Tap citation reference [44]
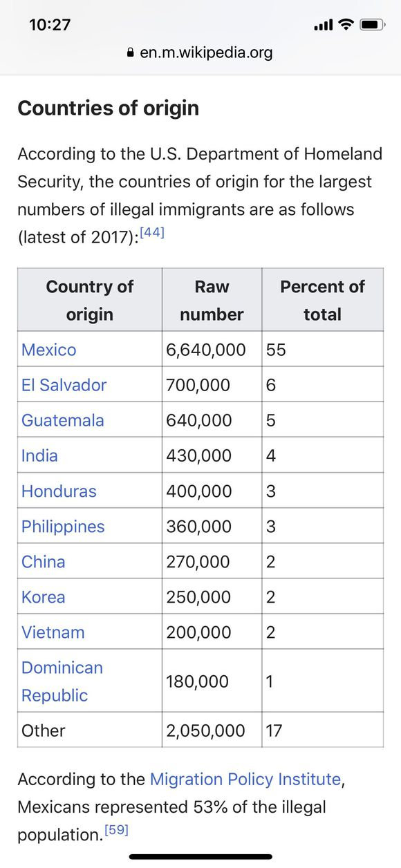This screenshot has height=868, width=401. tap(152, 234)
